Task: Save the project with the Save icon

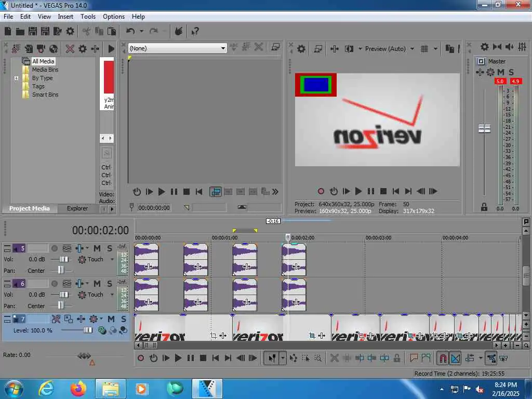Action: 33,32
